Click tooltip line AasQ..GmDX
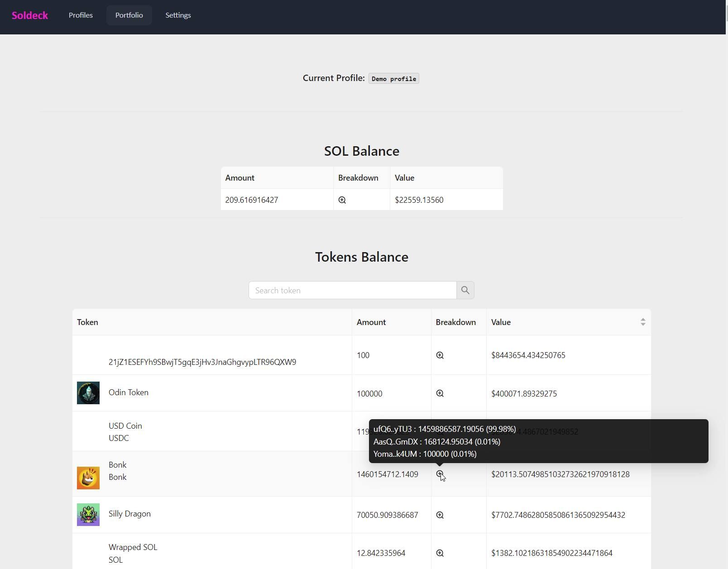 pyautogui.click(x=437, y=442)
